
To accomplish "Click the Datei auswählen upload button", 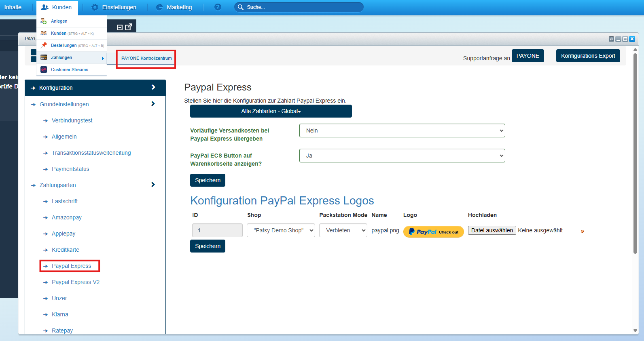I will pos(492,230).
